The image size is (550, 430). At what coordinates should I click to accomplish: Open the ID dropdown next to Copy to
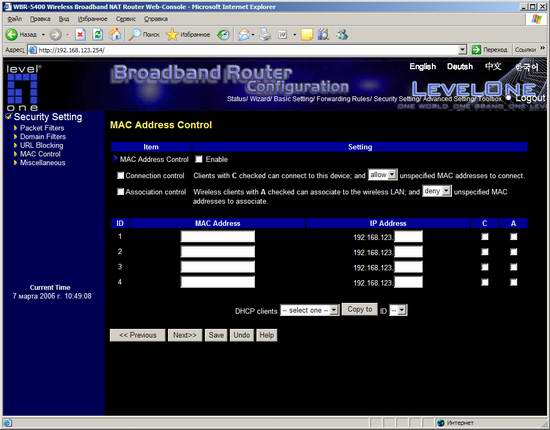coord(398,310)
